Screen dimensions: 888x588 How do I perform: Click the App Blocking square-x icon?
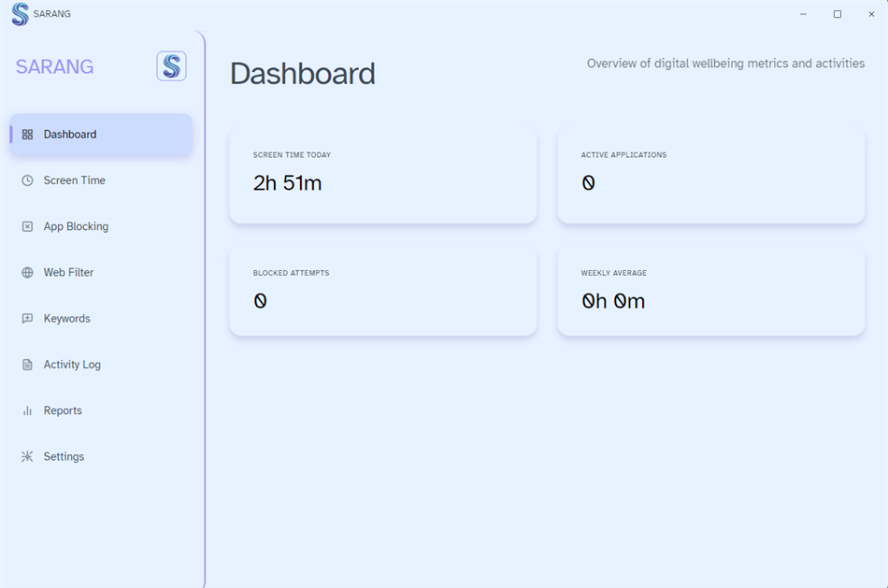click(27, 226)
